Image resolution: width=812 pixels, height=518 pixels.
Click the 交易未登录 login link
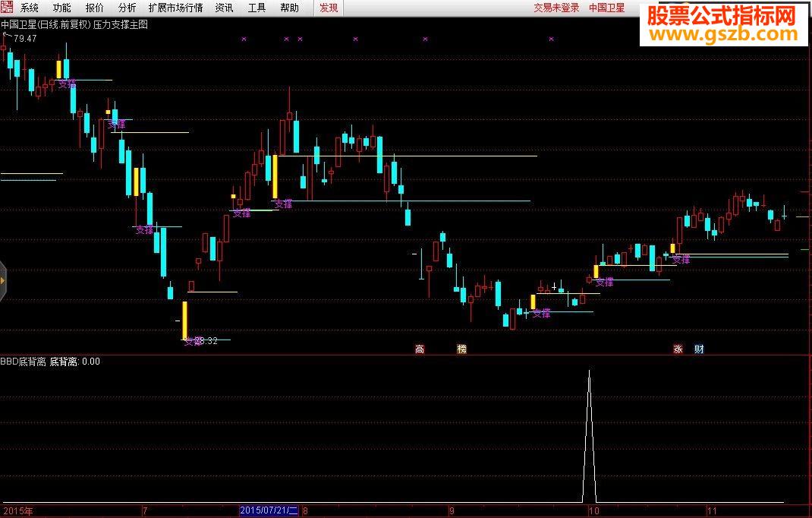557,8
